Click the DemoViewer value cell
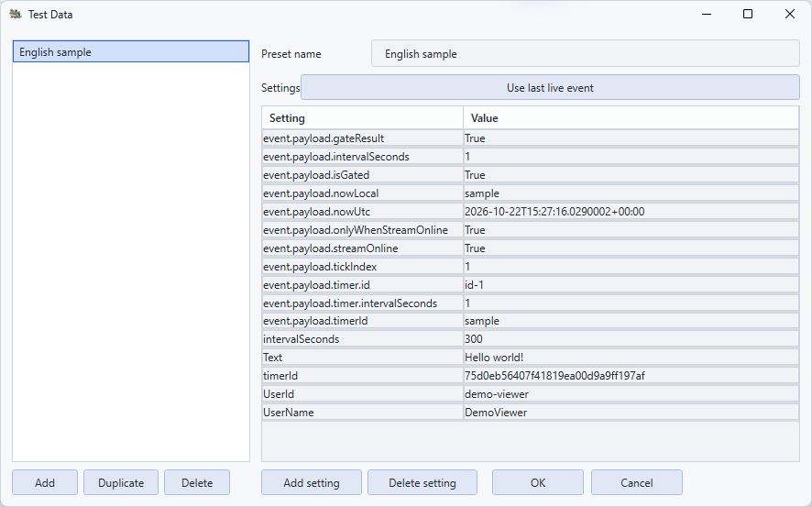 (631, 413)
